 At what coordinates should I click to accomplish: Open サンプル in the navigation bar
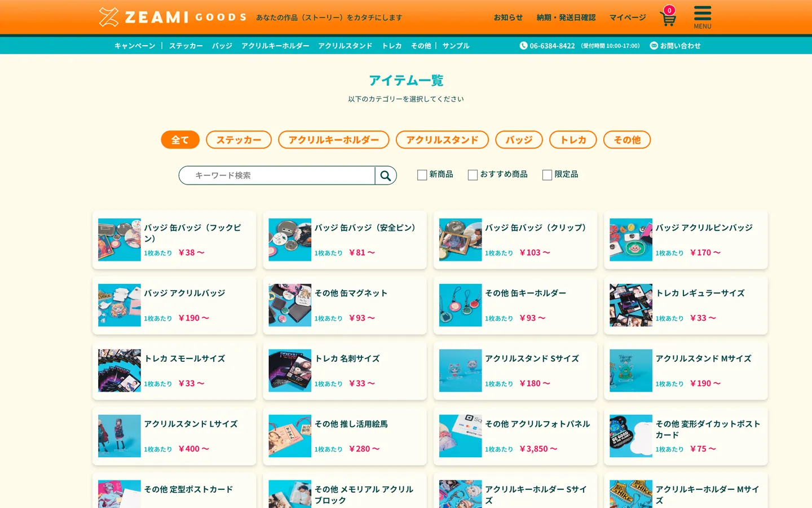(x=456, y=46)
